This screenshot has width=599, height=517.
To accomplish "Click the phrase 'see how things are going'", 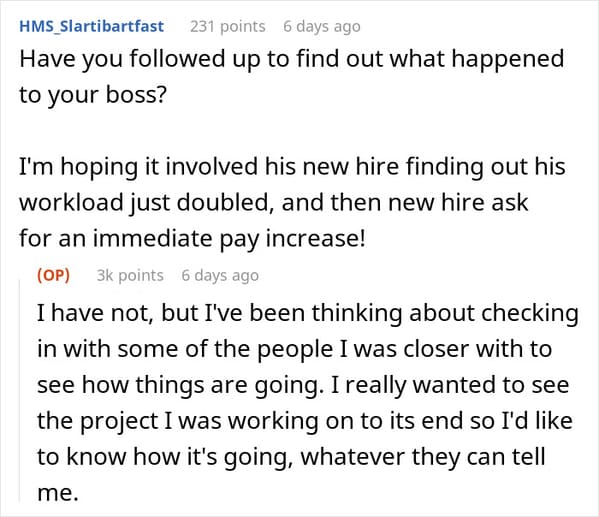I will click(178, 385).
